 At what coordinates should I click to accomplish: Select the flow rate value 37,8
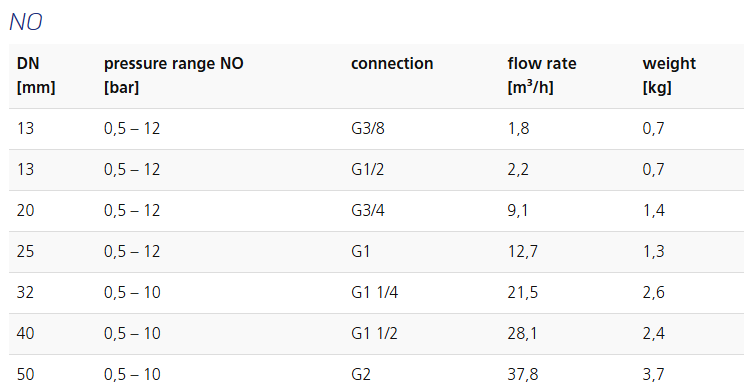(x=523, y=374)
